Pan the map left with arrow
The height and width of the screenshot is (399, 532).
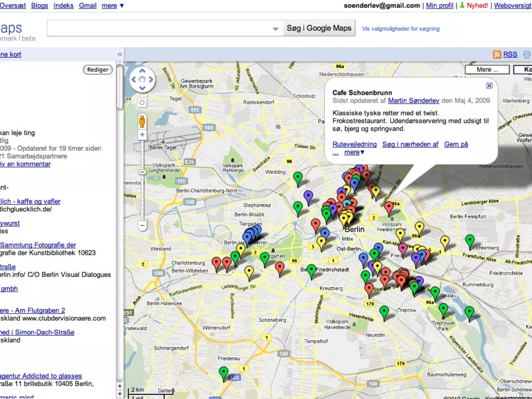[x=134, y=79]
